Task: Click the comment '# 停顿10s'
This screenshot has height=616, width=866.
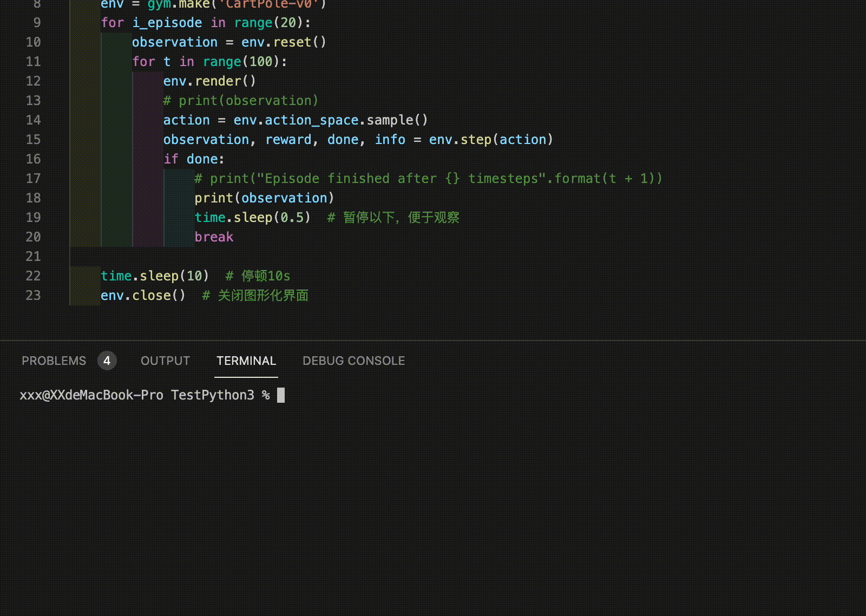Action: [x=258, y=276]
